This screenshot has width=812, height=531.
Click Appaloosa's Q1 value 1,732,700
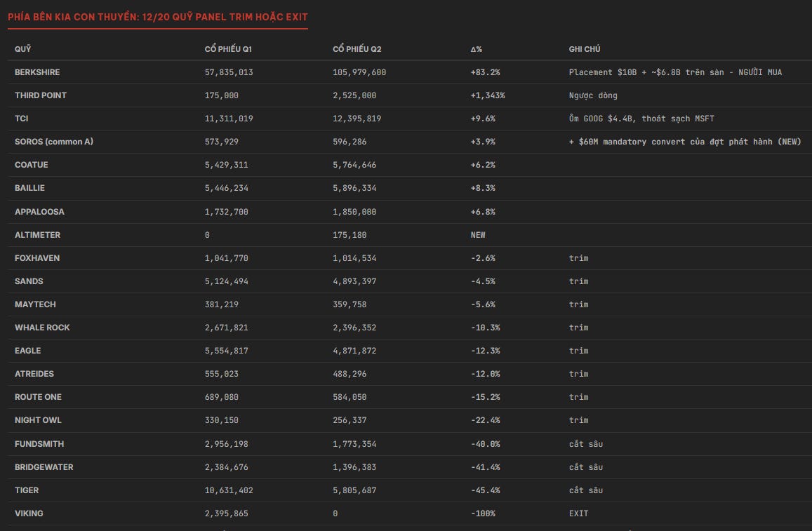(x=226, y=212)
